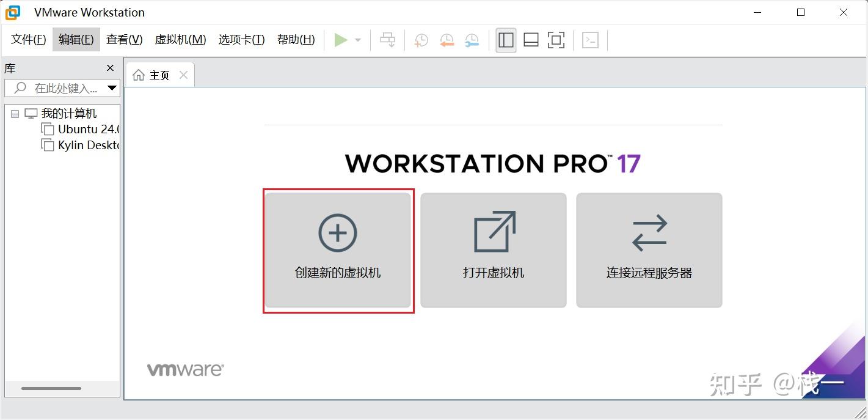Image resolution: width=868 pixels, height=420 pixels.
Task: Select the Ubuntu 24.0 virtual machine
Action: [89, 130]
